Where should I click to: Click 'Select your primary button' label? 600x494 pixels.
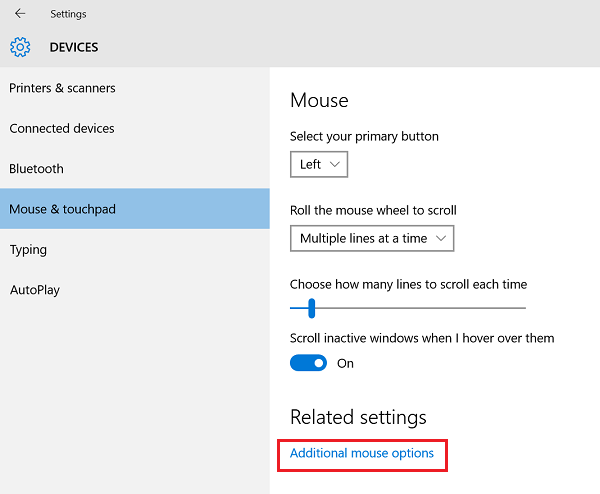pyautogui.click(x=364, y=137)
